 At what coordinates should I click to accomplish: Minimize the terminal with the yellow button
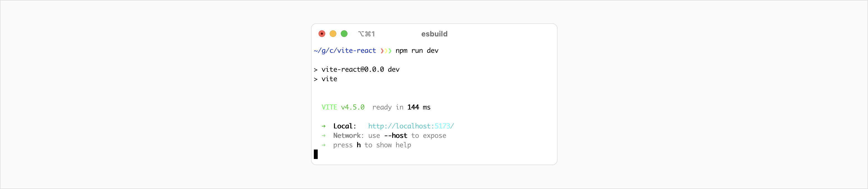pyautogui.click(x=333, y=34)
